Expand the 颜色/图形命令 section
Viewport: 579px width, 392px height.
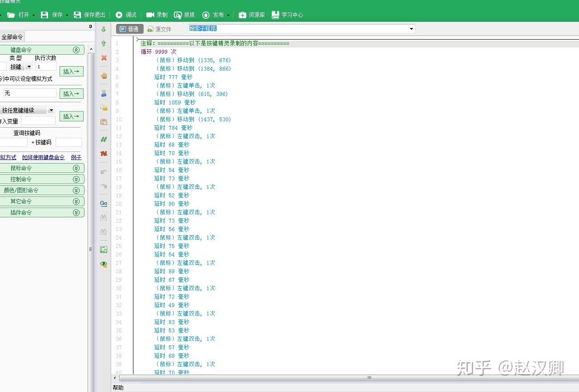pyautogui.click(x=76, y=190)
